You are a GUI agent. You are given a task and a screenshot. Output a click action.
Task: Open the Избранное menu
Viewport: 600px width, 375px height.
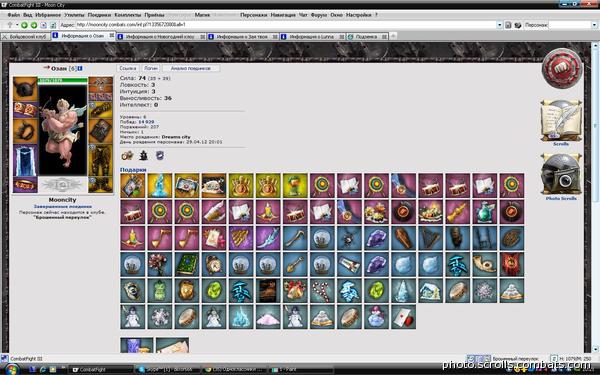(48, 15)
